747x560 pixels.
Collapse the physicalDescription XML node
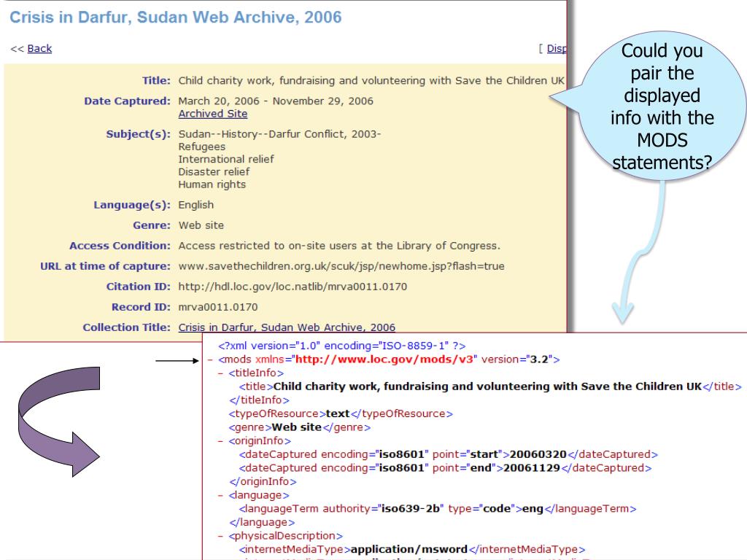coord(220,536)
